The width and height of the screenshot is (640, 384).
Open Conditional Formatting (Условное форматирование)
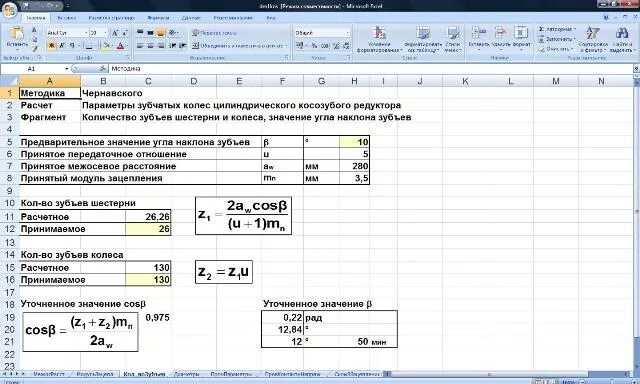click(x=379, y=39)
